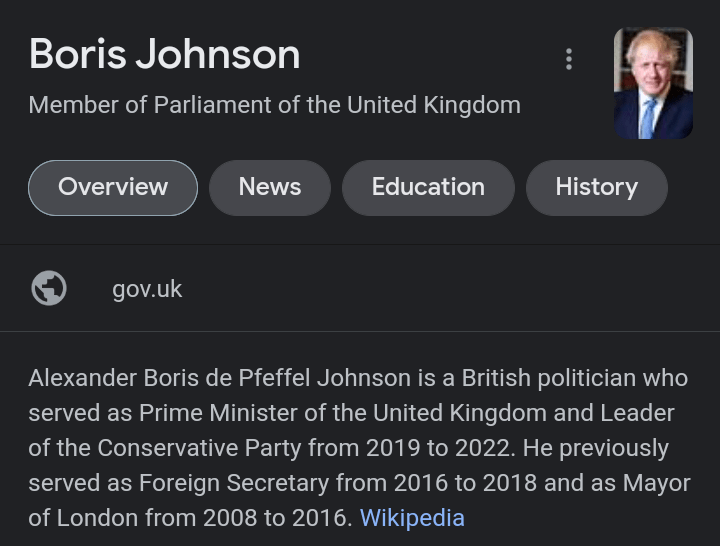Click the "Member of Parliament" subtitle text
The image size is (720, 546).
[274, 105]
